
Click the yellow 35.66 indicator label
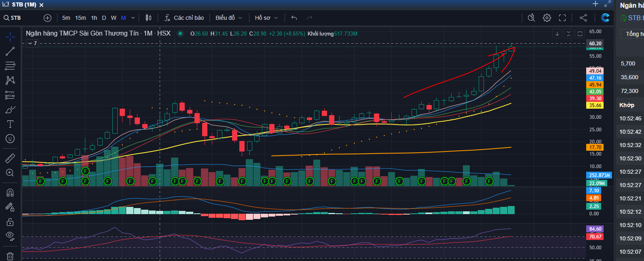(x=595, y=105)
